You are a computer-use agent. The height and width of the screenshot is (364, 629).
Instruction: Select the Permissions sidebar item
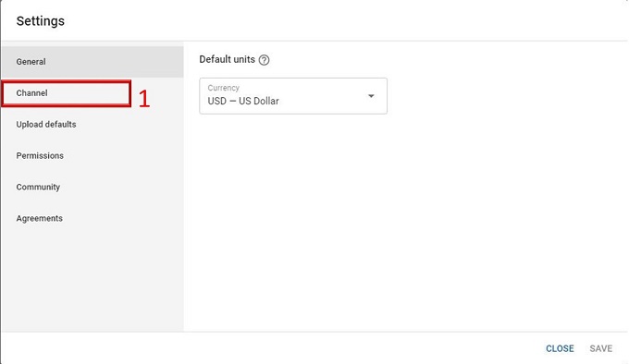click(92, 156)
